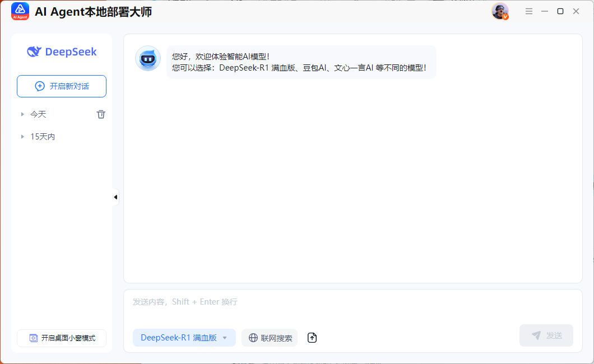
Task: Expand the 15天内 conversation group
Action: [x=22, y=137]
